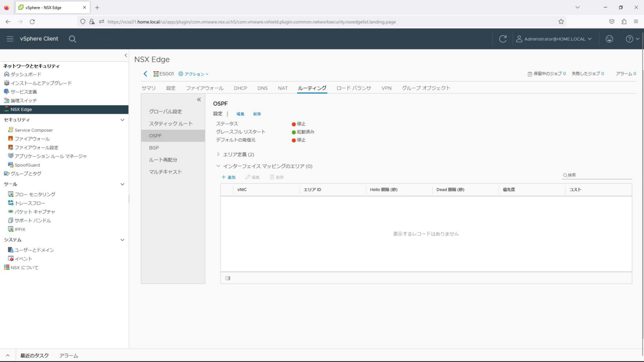
Task: Collapse the システム section
Action: click(x=122, y=240)
